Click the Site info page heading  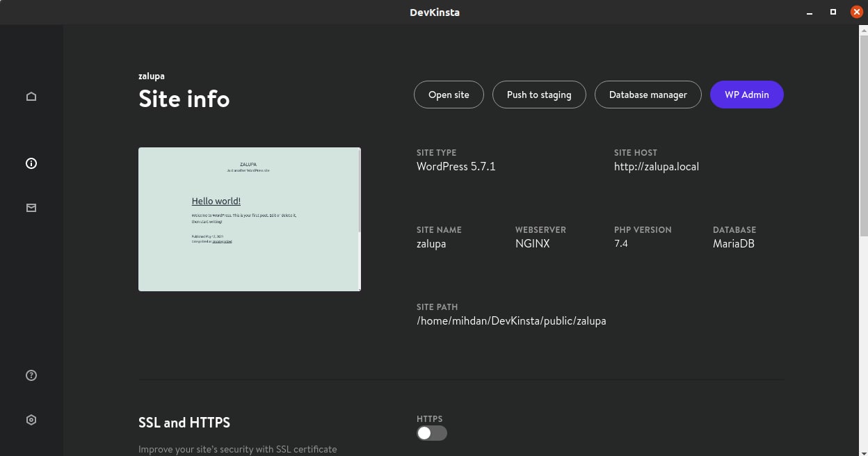click(x=184, y=99)
